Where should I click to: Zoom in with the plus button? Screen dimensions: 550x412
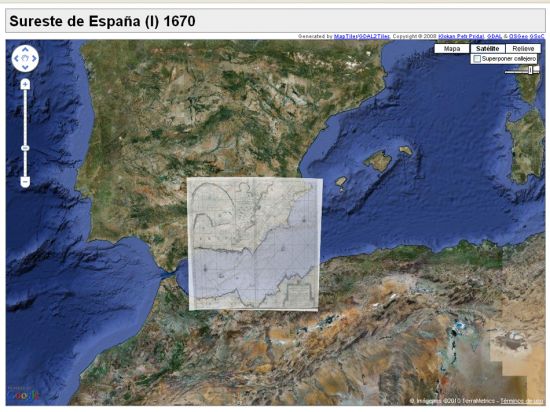(25, 84)
